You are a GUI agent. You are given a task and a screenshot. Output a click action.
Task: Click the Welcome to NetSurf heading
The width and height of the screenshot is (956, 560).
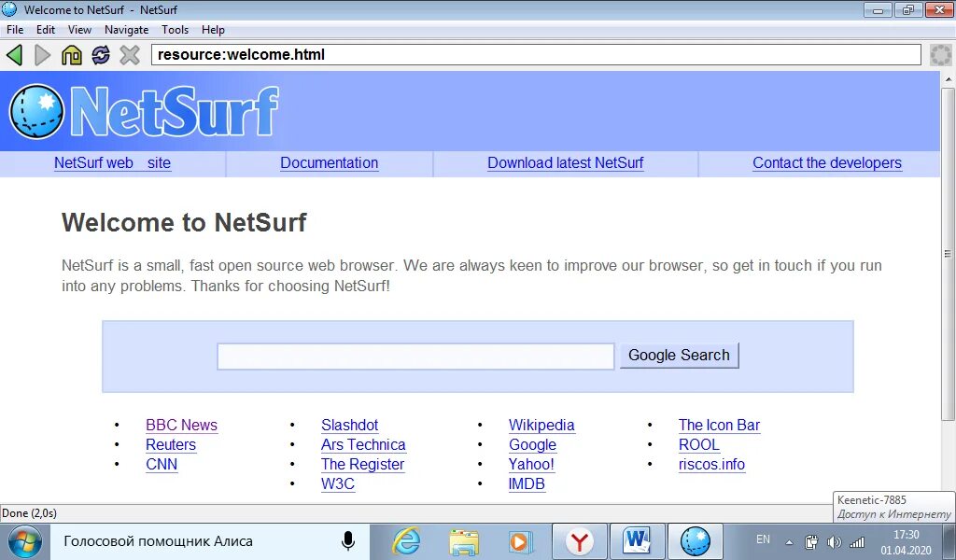click(184, 222)
